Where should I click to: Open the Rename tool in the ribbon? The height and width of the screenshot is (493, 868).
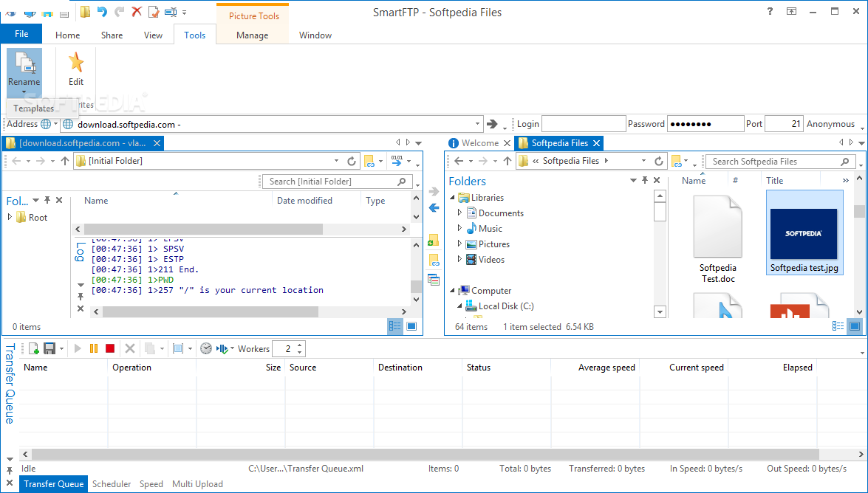pos(24,71)
